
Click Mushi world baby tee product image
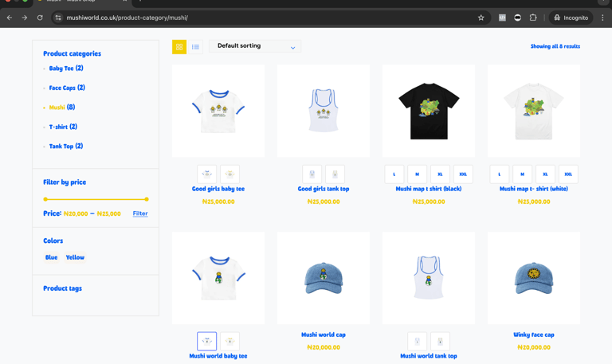tap(218, 278)
